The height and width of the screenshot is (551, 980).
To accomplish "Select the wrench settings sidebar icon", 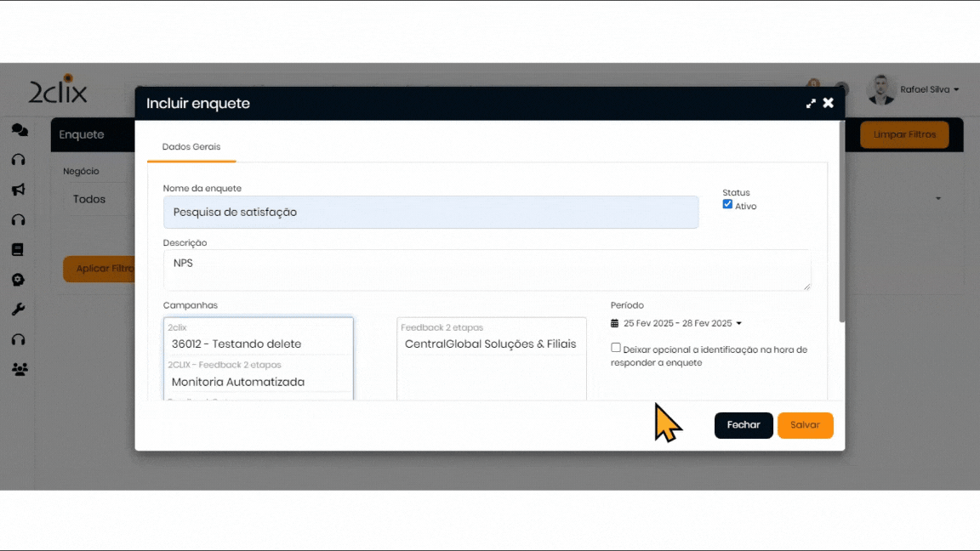I will coord(18,310).
